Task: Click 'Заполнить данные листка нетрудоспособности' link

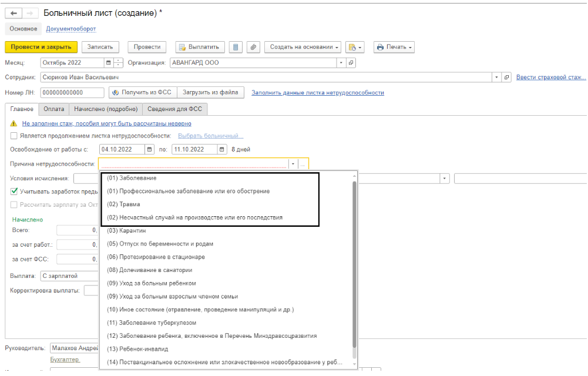Action: (318, 93)
